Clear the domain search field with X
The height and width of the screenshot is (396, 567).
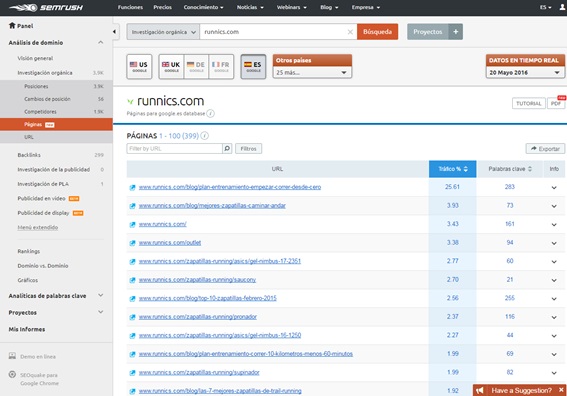click(x=350, y=32)
